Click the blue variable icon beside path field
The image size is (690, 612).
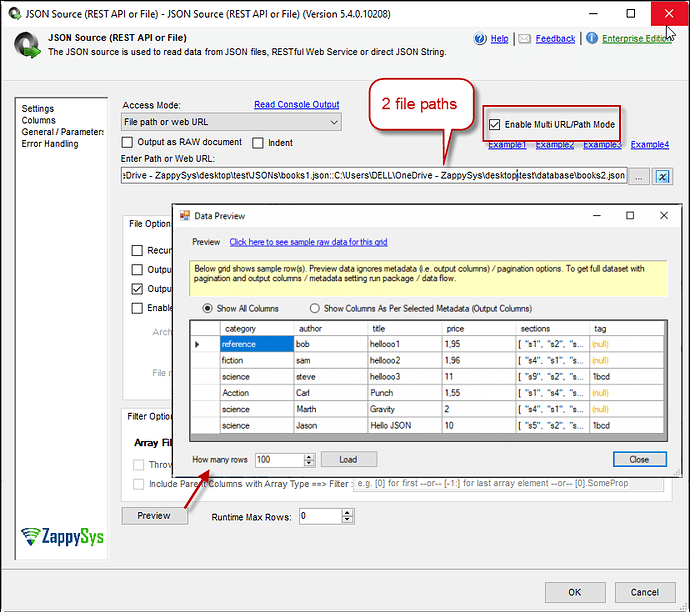coord(662,176)
